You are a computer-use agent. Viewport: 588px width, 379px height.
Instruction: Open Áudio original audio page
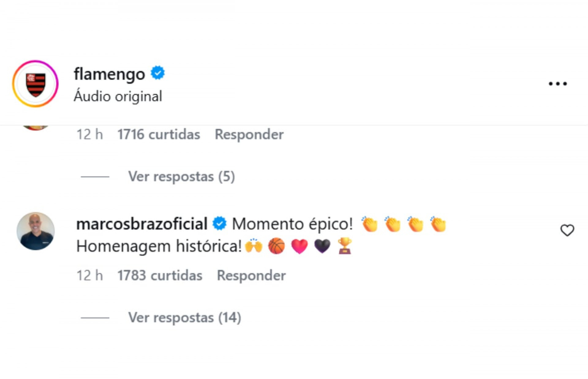pyautogui.click(x=118, y=96)
